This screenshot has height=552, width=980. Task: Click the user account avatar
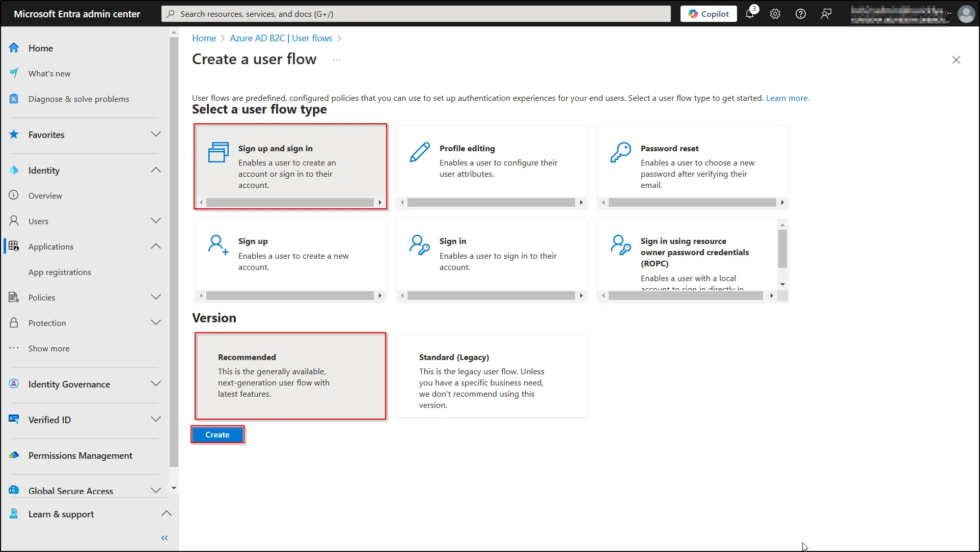(966, 14)
